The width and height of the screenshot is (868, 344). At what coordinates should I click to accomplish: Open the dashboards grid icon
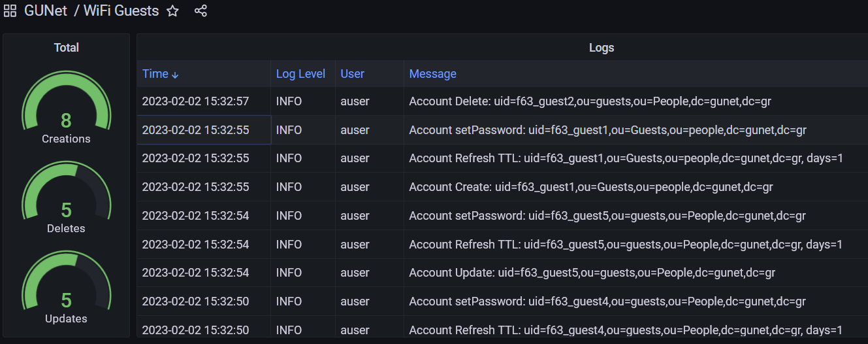click(10, 11)
